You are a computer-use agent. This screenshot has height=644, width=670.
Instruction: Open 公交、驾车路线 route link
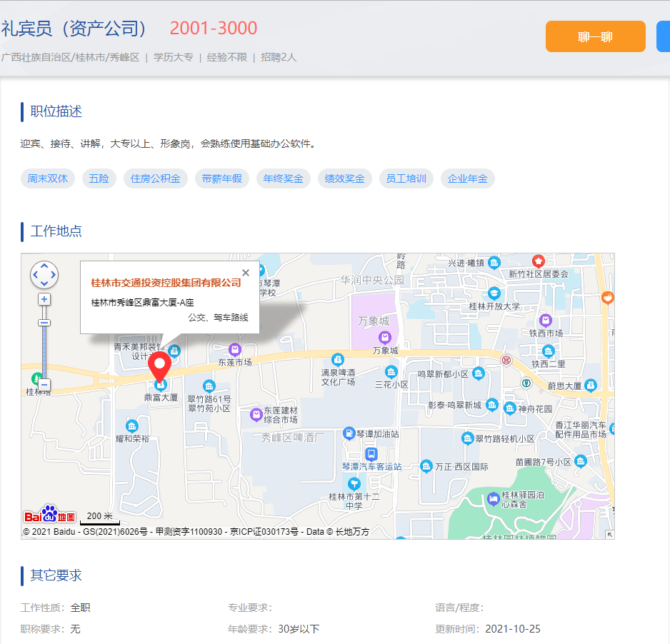tap(219, 317)
